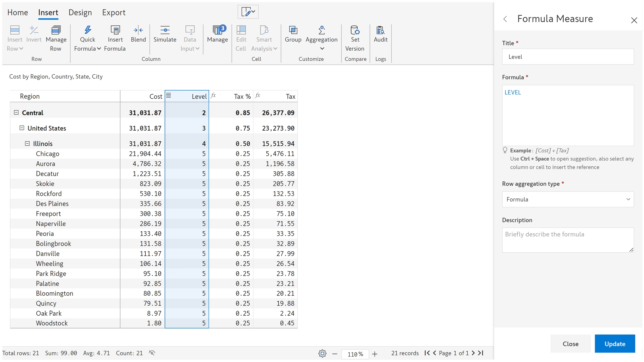Click the Description text area
644x362 pixels.
568,240
